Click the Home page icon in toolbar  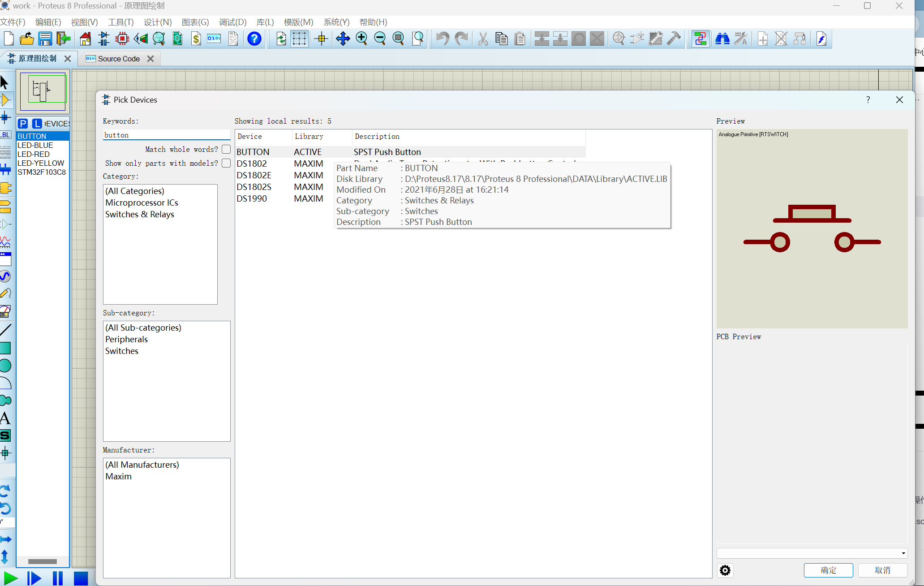[86, 39]
